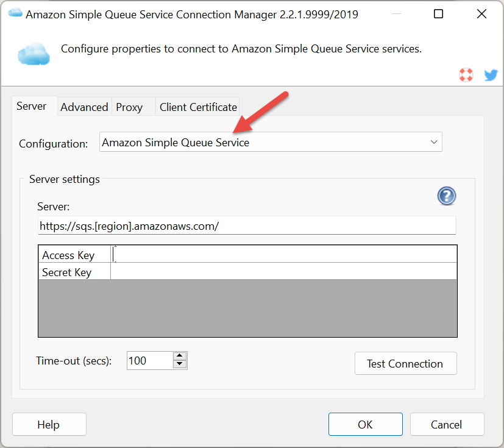This screenshot has width=504, height=448.
Task: Increase time-out with the up arrow
Action: click(180, 356)
